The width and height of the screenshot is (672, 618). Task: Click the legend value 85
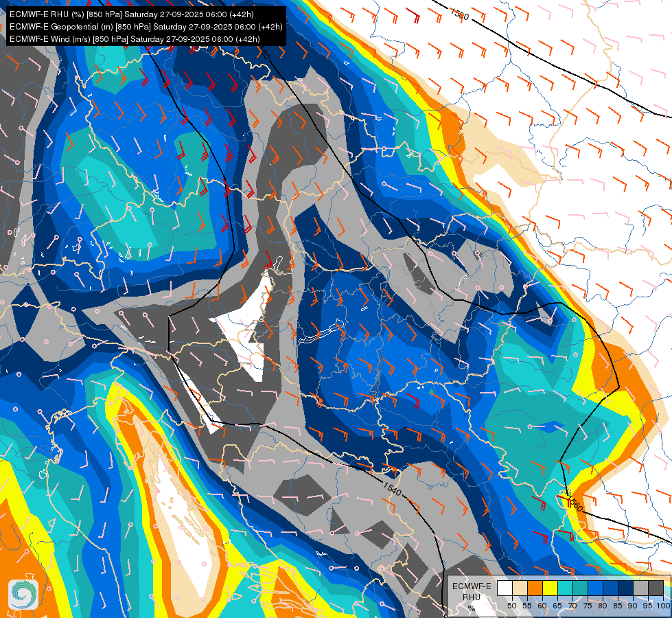point(618,606)
